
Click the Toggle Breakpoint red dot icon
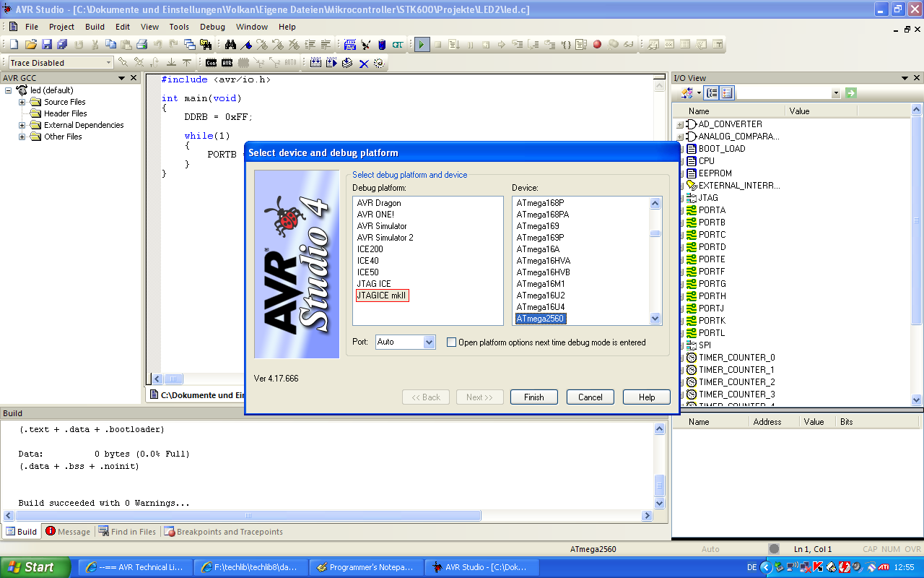597,44
